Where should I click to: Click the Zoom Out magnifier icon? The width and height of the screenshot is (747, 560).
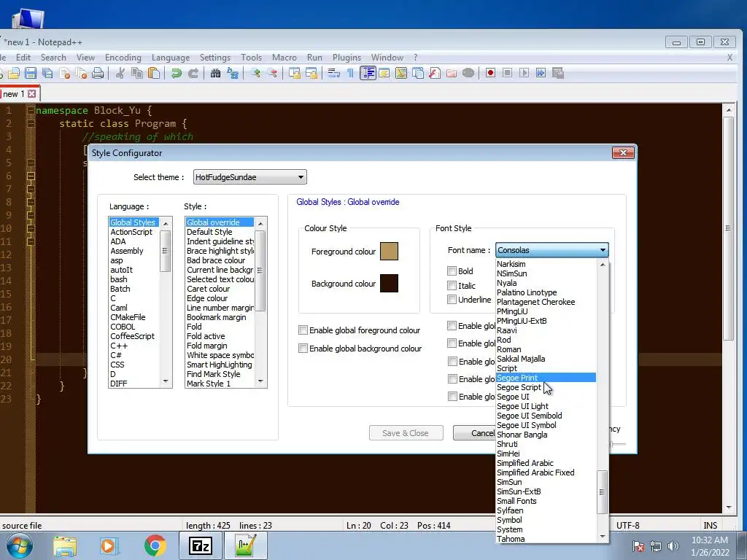click(272, 73)
